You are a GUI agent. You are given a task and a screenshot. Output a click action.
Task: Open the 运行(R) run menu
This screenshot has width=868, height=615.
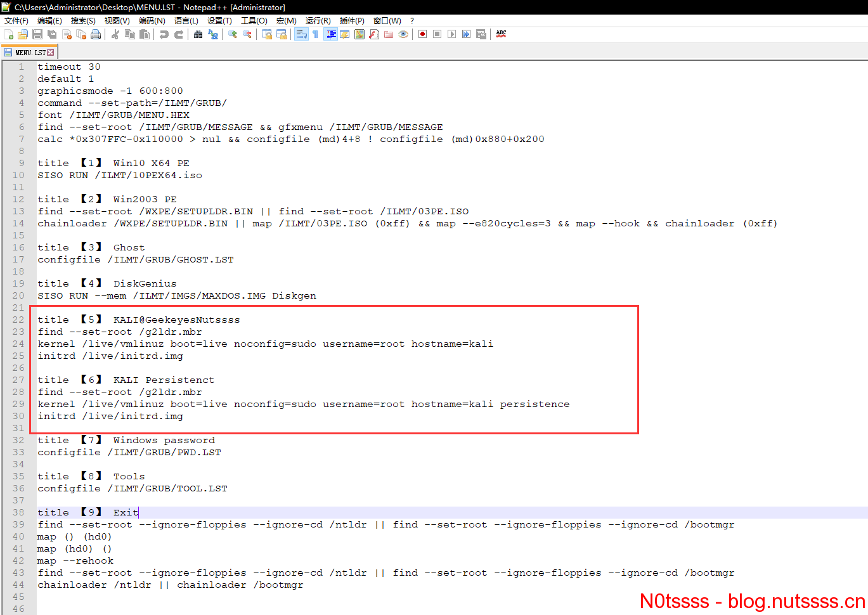pyautogui.click(x=318, y=21)
